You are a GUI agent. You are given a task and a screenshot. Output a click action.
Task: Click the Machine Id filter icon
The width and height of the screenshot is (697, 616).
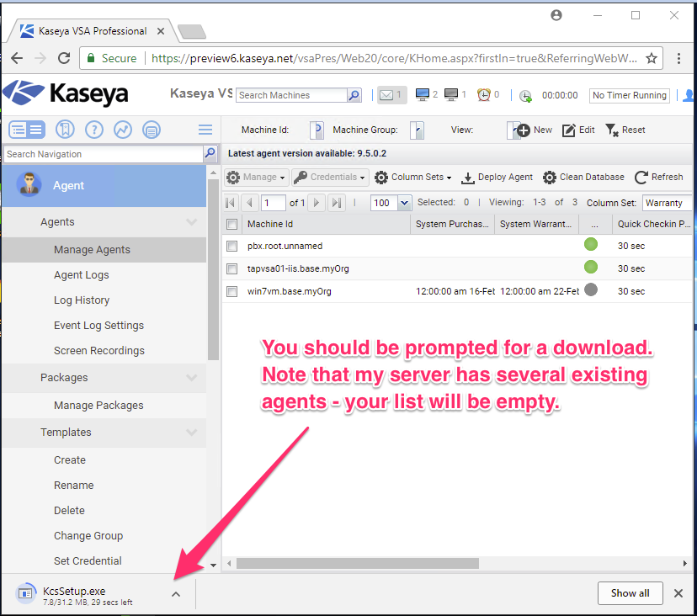tap(317, 130)
